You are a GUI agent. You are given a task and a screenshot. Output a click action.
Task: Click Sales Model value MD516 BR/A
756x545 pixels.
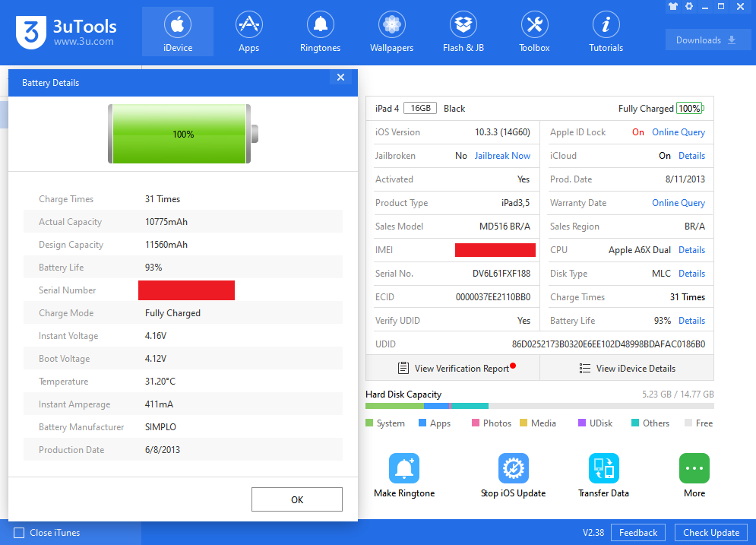tap(505, 227)
